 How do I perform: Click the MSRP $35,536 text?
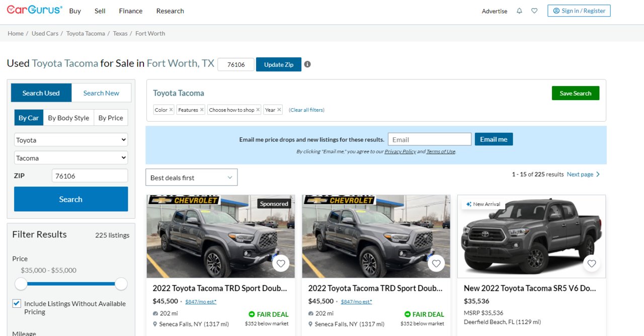click(x=484, y=313)
